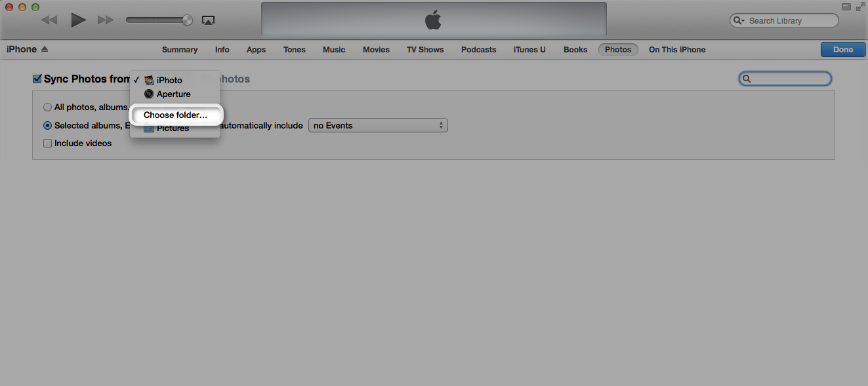Select the Selected albums radio button
This screenshot has height=386, width=868.
coord(47,126)
